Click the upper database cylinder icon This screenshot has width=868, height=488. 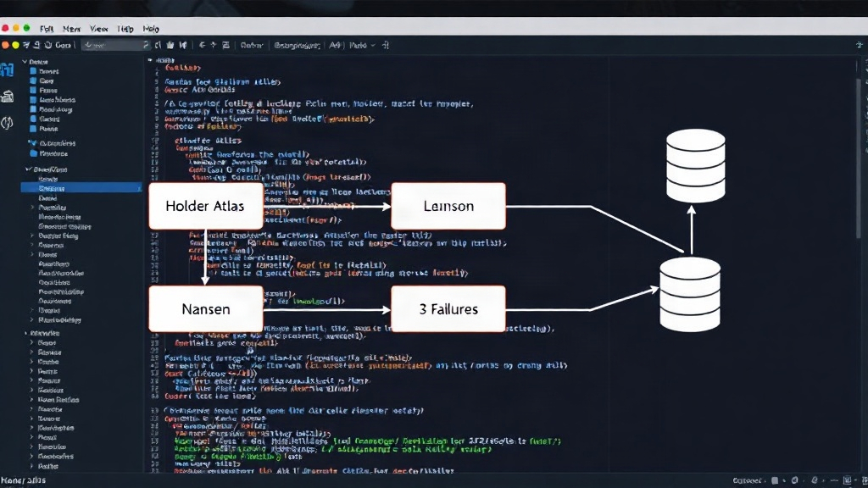[696, 165]
